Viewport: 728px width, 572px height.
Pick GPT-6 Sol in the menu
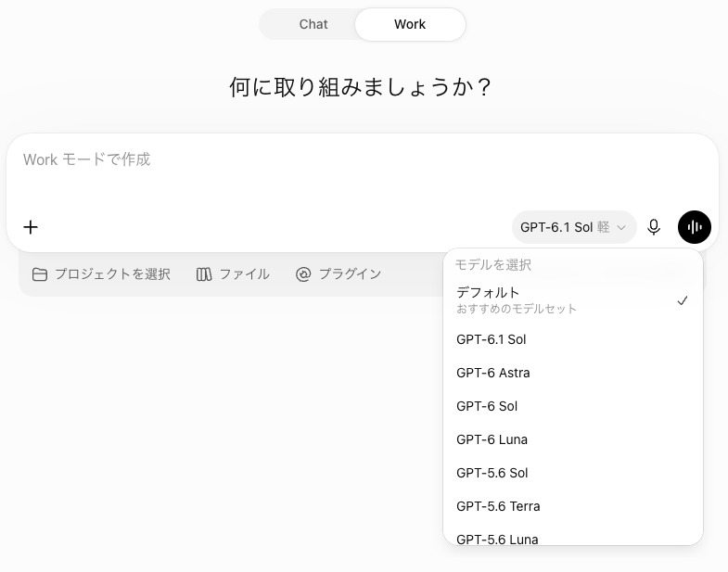[x=573, y=406]
